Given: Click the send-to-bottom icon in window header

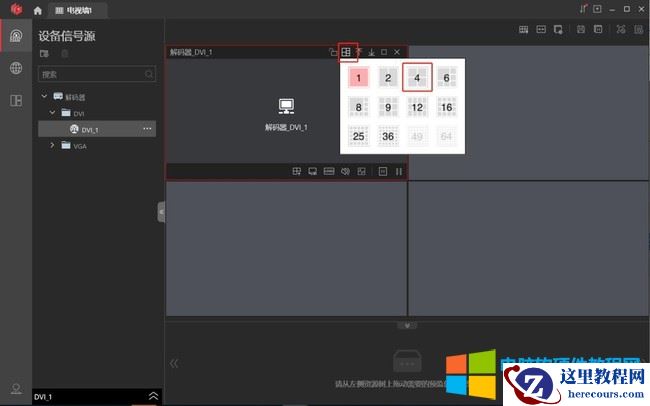Looking at the screenshot, I should 371,52.
